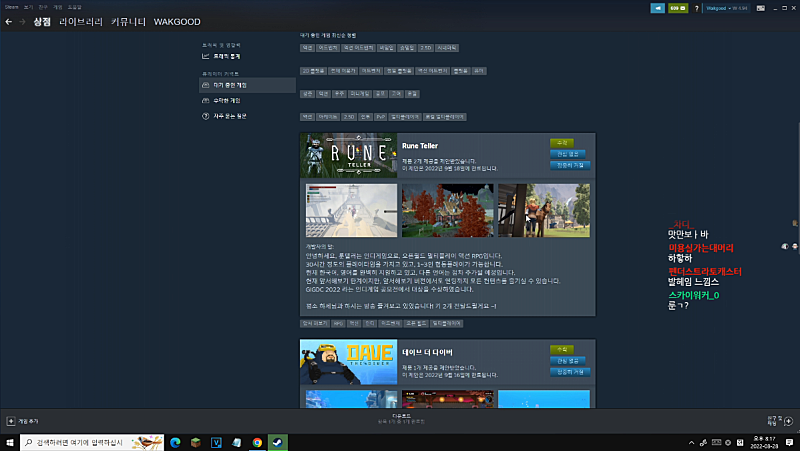800x451 pixels.
Task: Launch Microsoft Edge from the taskbar
Action: [175, 442]
